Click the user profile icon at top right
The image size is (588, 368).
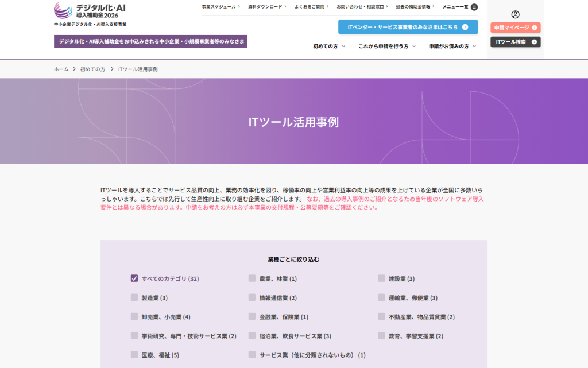point(514,16)
